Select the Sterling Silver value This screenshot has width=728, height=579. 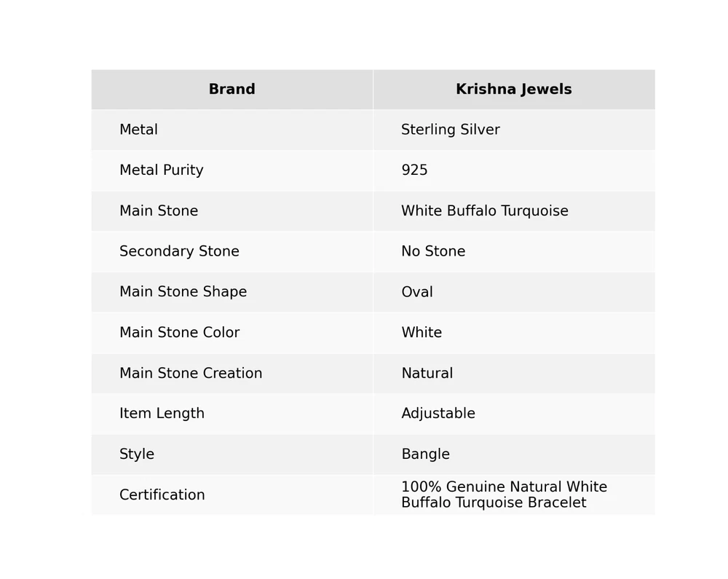click(450, 130)
